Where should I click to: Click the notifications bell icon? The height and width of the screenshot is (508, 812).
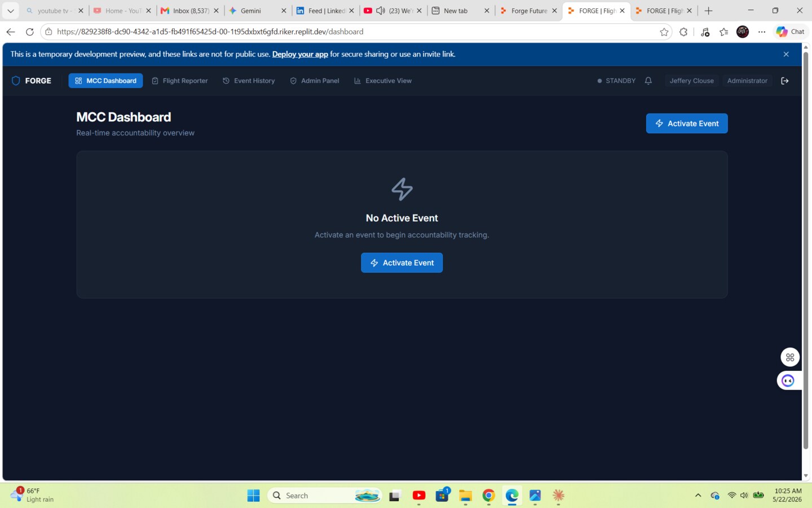coord(648,81)
